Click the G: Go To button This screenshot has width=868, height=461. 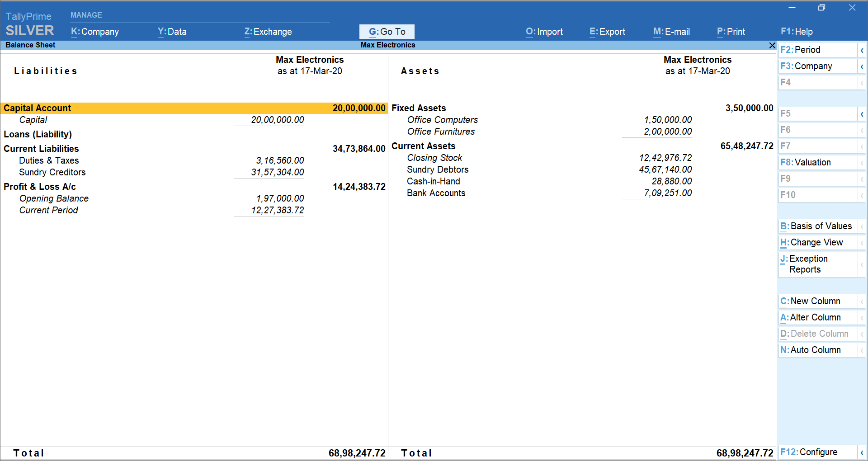click(387, 32)
